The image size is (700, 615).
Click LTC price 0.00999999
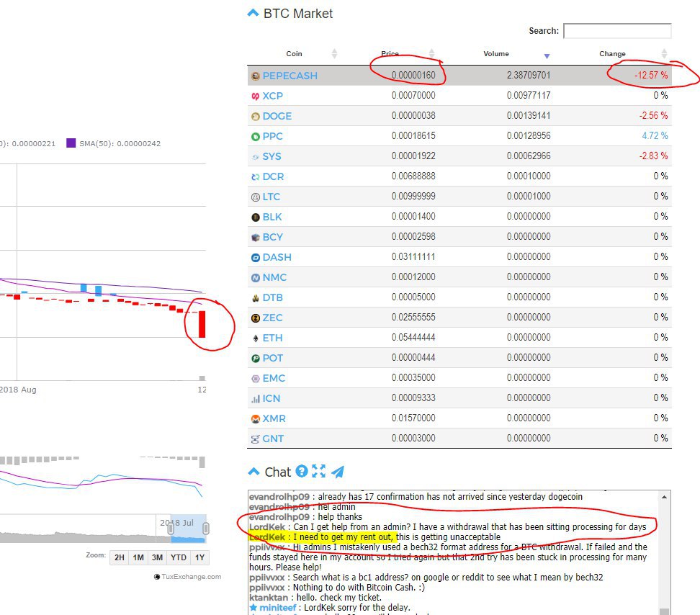point(413,197)
